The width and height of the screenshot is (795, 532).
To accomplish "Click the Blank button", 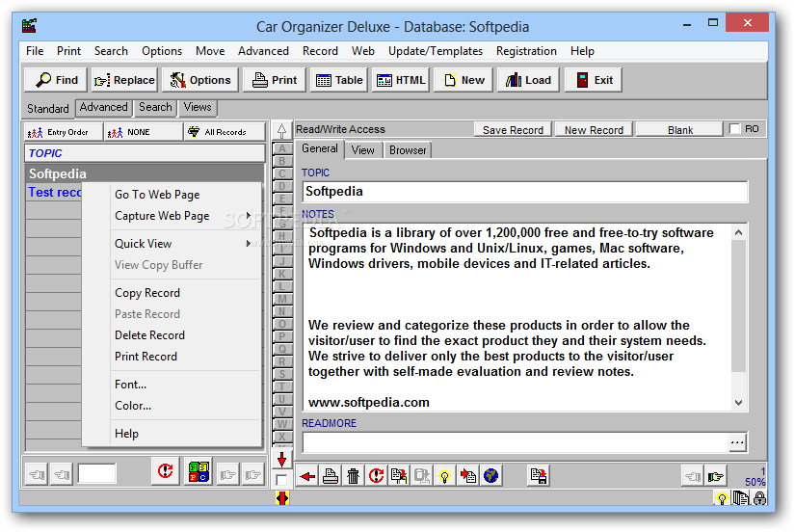I will (x=679, y=130).
